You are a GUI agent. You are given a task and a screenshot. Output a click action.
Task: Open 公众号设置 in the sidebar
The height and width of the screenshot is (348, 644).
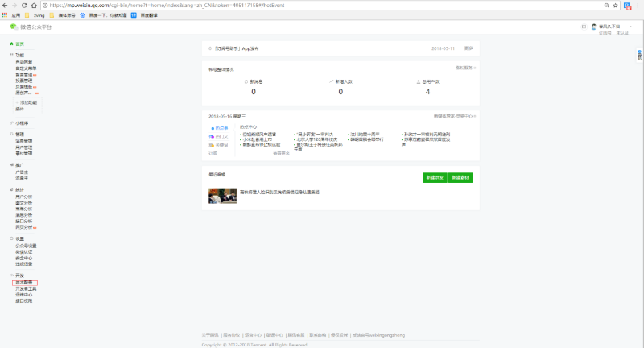tap(26, 246)
